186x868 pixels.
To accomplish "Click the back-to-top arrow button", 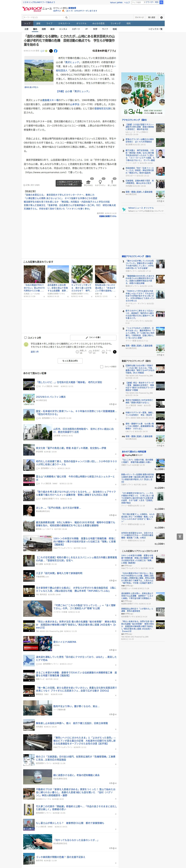I will (x=180, y=536).
